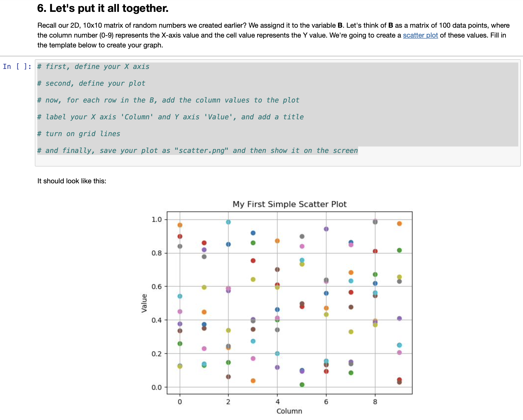523x420 pixels.
Task: Click the 4 tick label on x-axis
Action: (x=278, y=402)
